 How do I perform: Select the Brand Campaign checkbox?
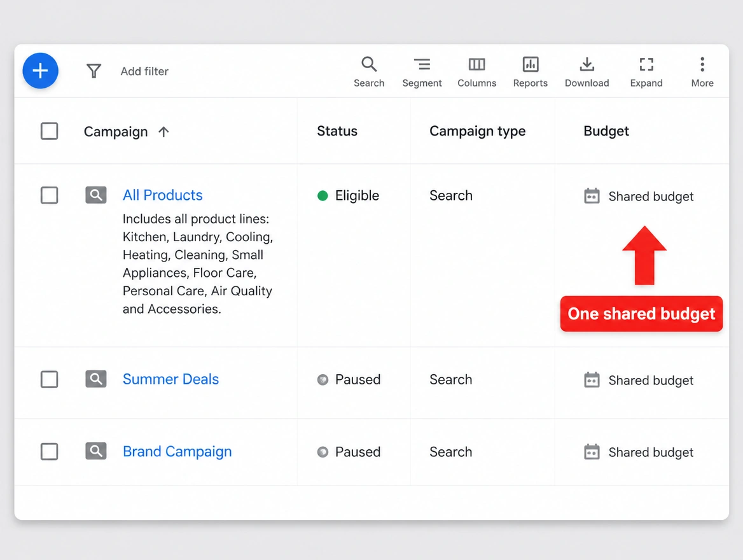point(49,451)
